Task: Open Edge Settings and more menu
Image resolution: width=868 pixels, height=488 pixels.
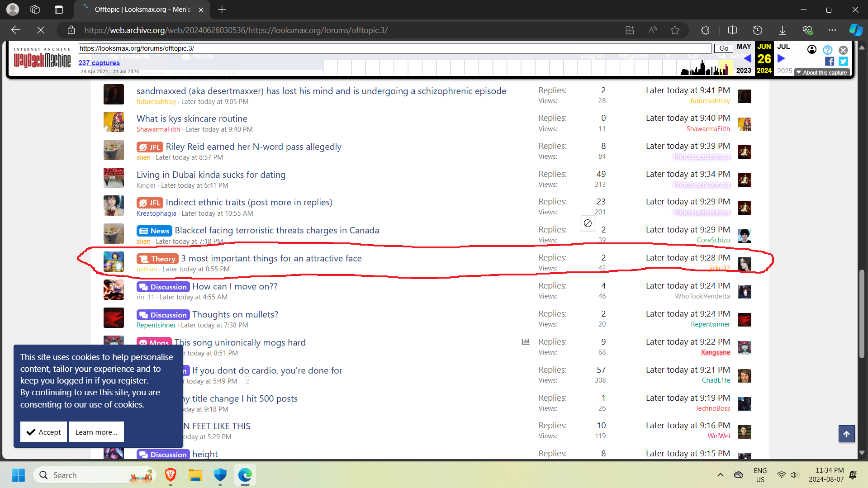Action: (832, 30)
